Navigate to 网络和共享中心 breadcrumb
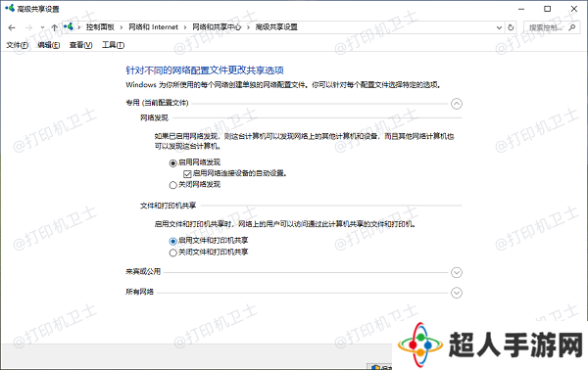The image size is (588, 370). [x=217, y=27]
